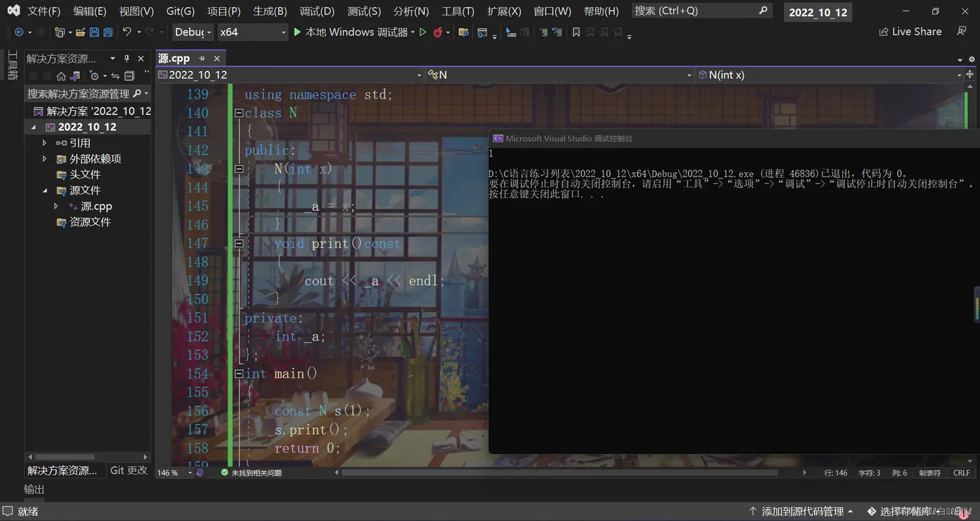Screen dimensions: 980x521
Task: Select the 解决方案 '2022_10_12' root node
Action: tap(92, 111)
